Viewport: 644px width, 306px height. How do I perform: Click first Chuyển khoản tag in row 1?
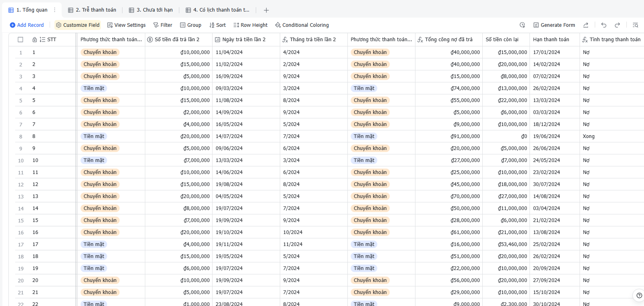100,52
